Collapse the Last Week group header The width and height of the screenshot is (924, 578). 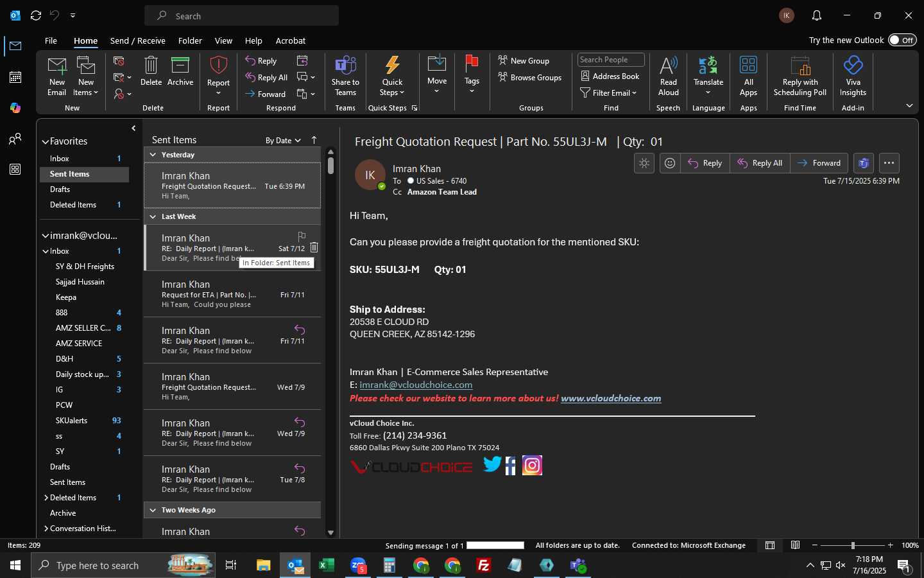tap(153, 216)
